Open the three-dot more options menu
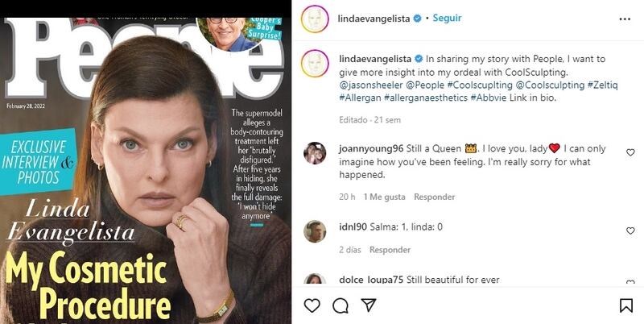This screenshot has height=324, width=644. pyautogui.click(x=625, y=19)
